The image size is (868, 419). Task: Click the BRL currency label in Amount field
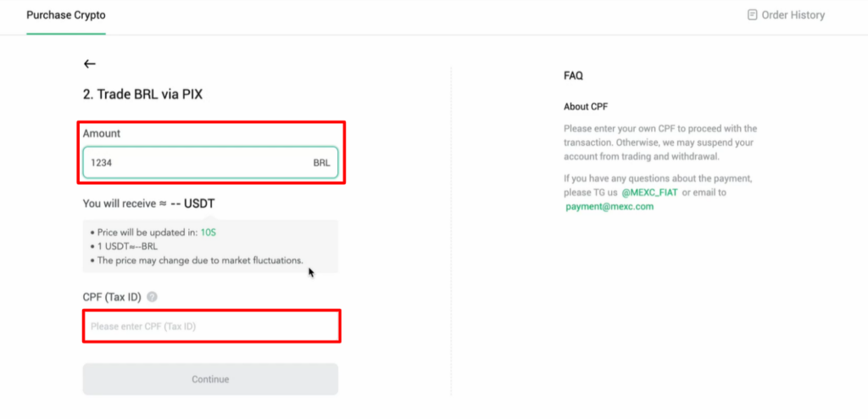[321, 163]
